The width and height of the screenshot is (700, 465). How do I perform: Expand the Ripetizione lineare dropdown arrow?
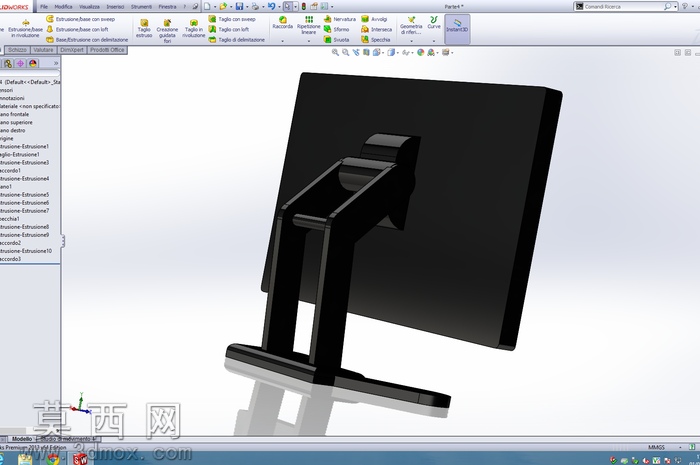point(308,41)
